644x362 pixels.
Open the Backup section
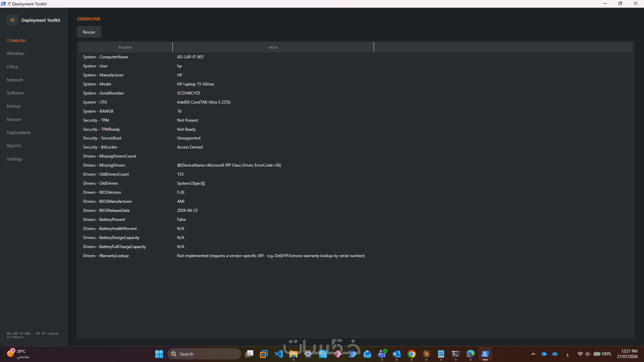tap(14, 106)
